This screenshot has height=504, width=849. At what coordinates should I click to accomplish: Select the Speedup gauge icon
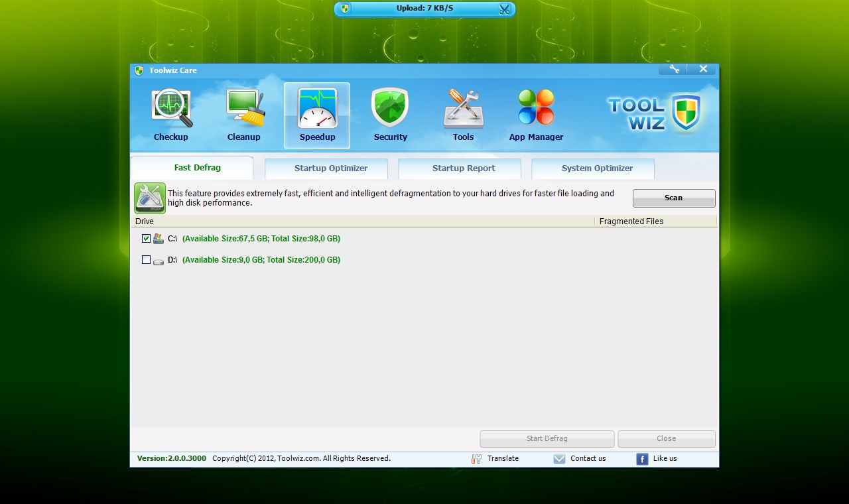[x=317, y=109]
